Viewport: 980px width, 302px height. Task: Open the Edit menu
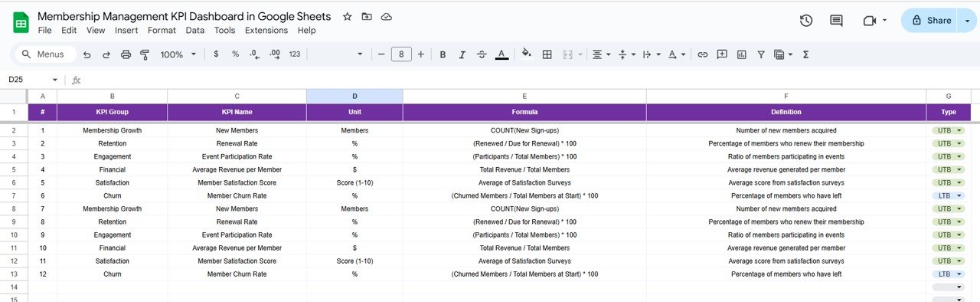point(69,31)
